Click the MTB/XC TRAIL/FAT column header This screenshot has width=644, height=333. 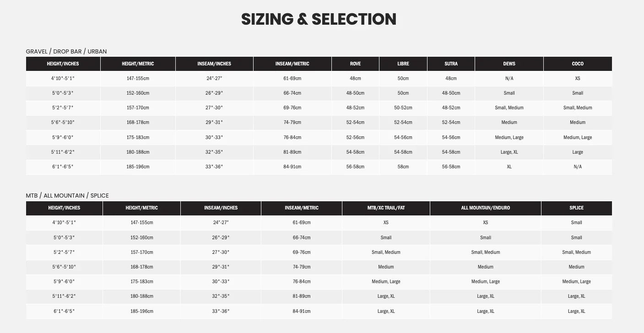(386, 208)
